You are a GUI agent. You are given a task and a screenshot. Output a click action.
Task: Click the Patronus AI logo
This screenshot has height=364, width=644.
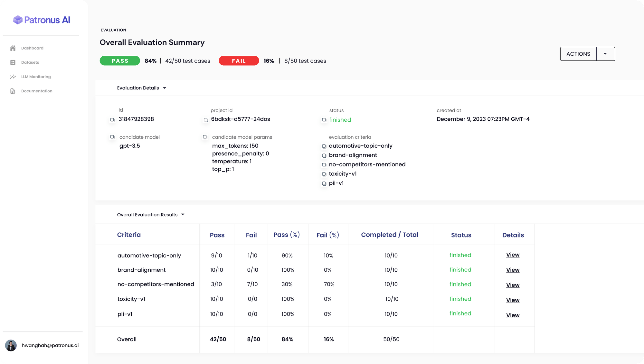point(42,20)
